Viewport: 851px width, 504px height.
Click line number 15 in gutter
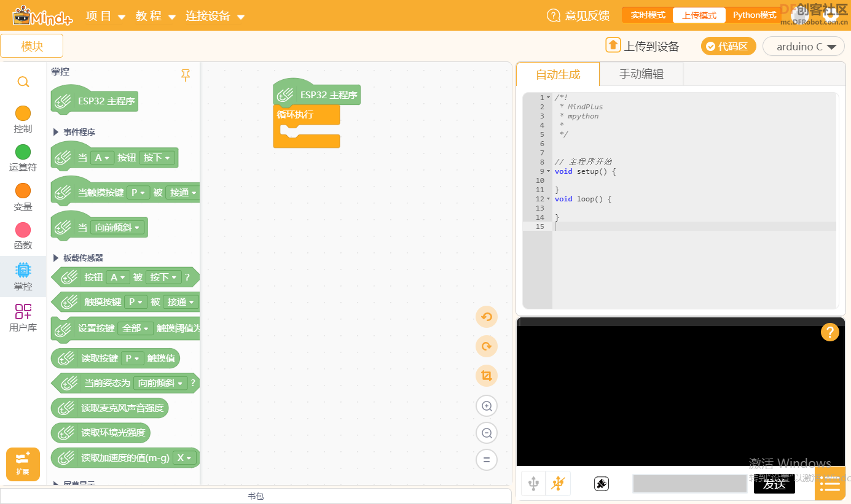(x=539, y=227)
